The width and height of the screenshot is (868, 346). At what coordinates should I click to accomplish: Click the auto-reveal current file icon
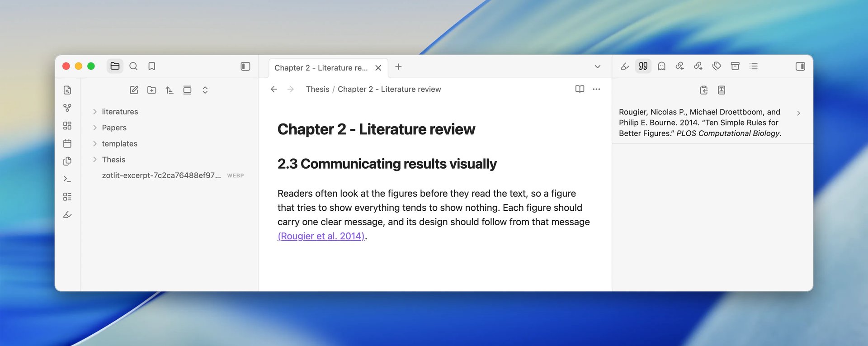click(x=187, y=90)
